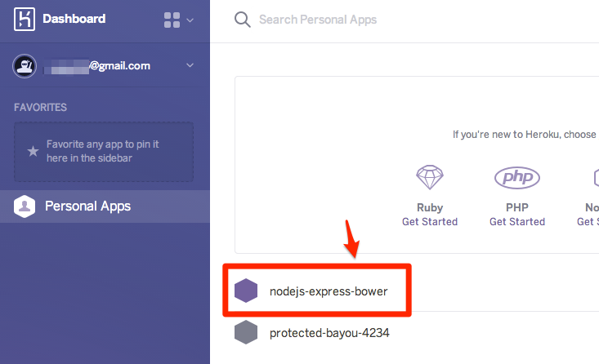
Task: Click the search magnifier icon
Action: [x=242, y=20]
